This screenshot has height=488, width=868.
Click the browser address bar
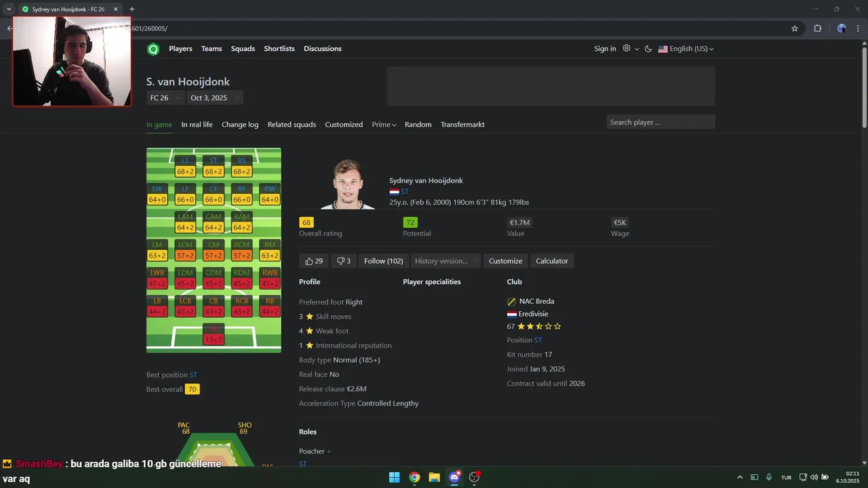pos(461,28)
